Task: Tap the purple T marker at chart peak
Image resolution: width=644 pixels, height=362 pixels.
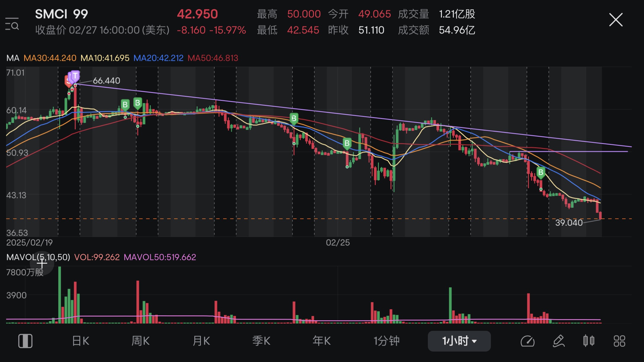Action: click(75, 76)
